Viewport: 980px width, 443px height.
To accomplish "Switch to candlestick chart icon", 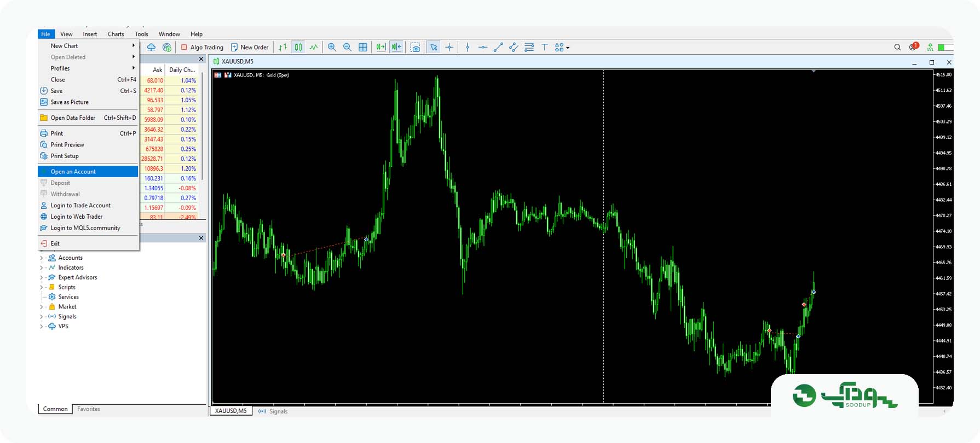I will [x=298, y=48].
